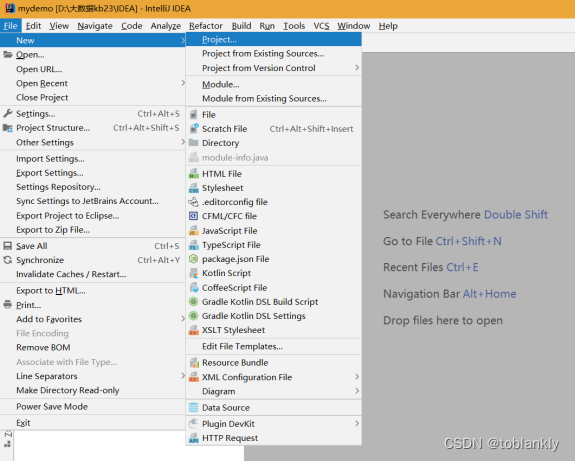Image resolution: width=575 pixels, height=461 pixels.
Task: Click the Gradle Kotlin DSL Build Script icon
Action: click(x=194, y=302)
